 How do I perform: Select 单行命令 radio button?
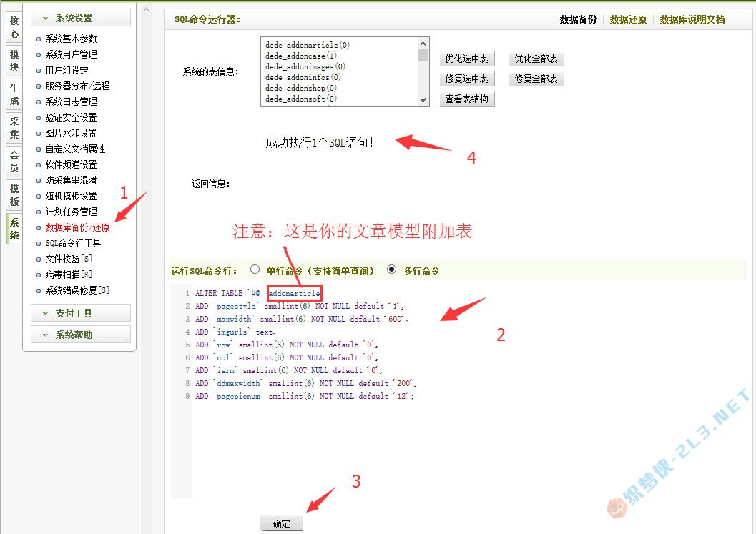point(255,270)
